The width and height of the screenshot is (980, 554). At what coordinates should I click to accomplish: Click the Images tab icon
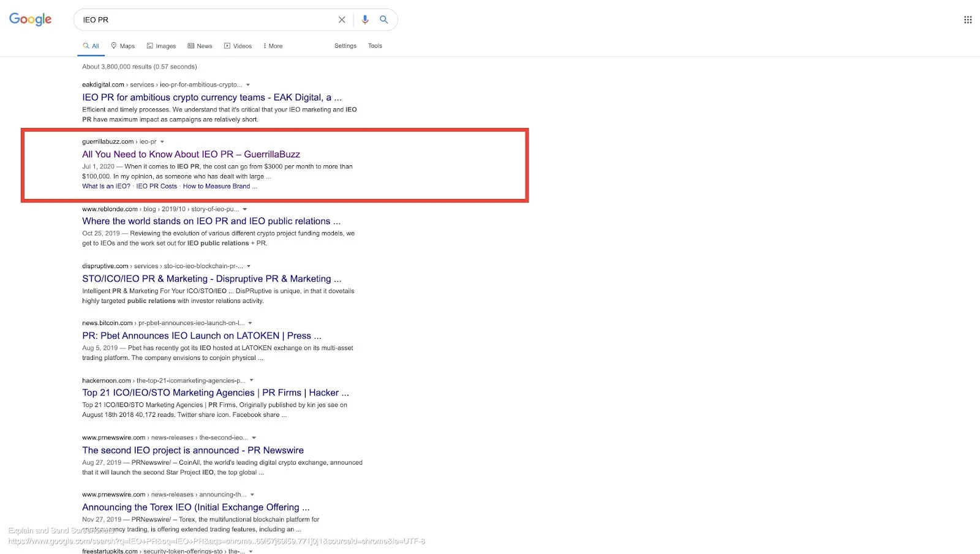click(148, 45)
